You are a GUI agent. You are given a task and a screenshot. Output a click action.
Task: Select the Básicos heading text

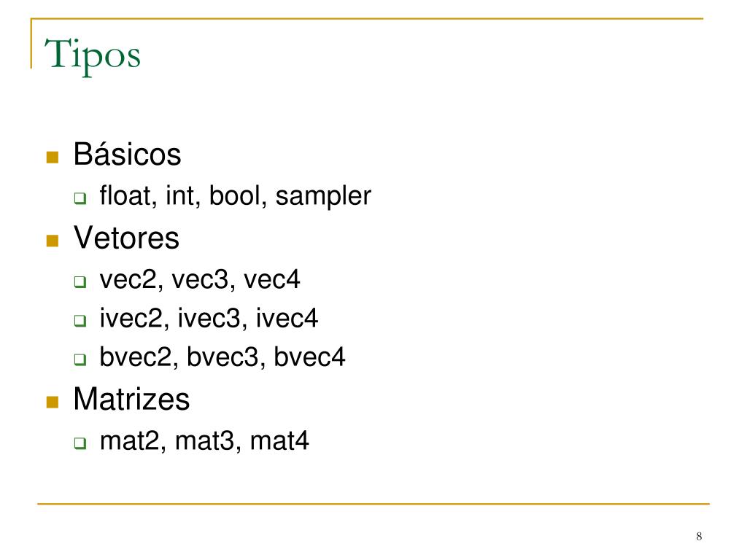pyautogui.click(x=127, y=155)
